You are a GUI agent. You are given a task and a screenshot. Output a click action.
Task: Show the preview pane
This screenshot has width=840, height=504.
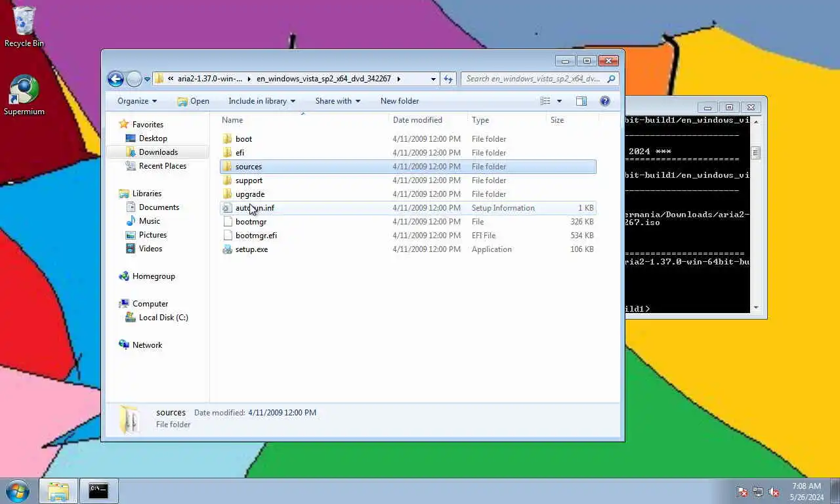pyautogui.click(x=581, y=101)
